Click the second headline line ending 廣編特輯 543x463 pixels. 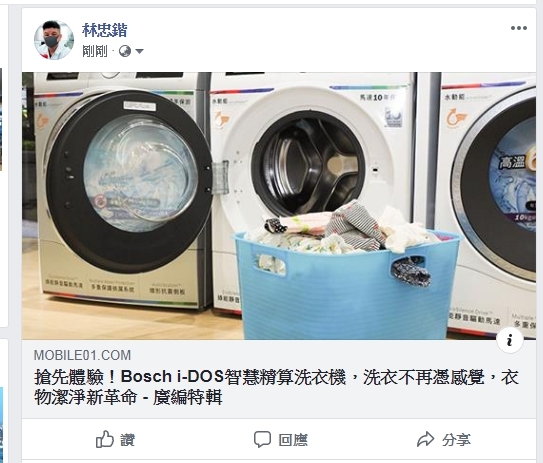coord(128,397)
